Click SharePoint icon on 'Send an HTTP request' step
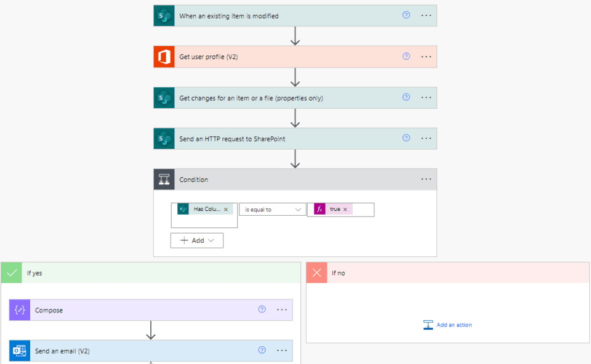Screen dimensions: 591x364 pos(164,138)
